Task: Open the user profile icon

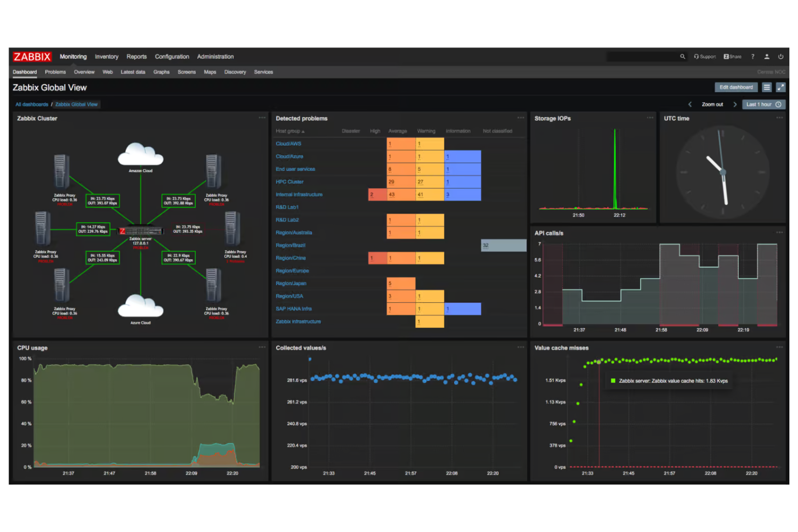Action: pyautogui.click(x=767, y=57)
